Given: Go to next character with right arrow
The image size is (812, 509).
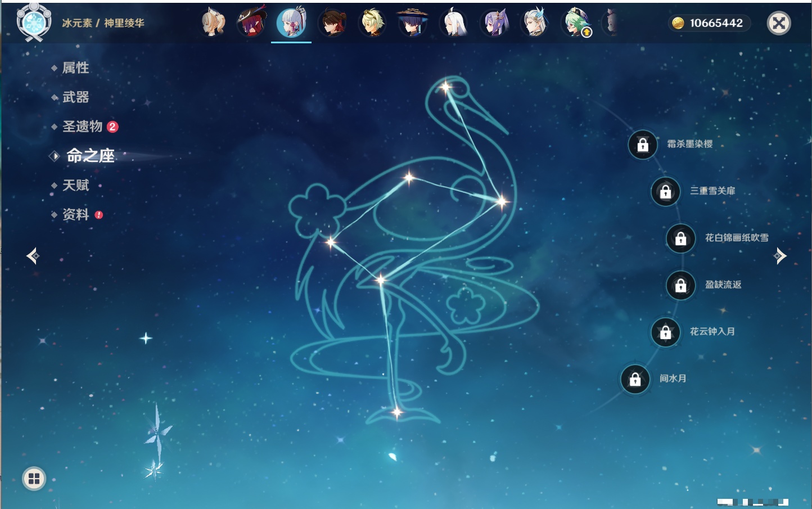Looking at the screenshot, I should click(780, 256).
